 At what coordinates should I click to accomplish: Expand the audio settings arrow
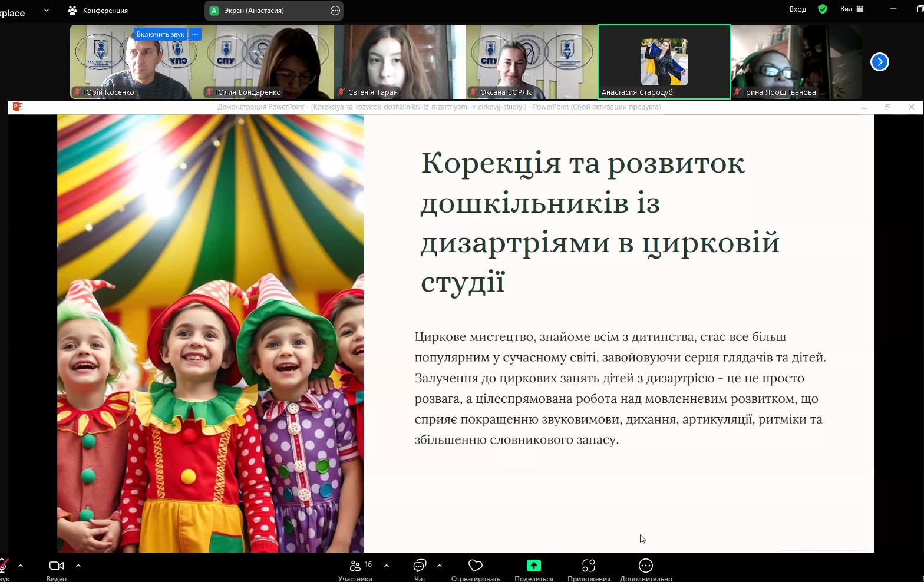21,566
